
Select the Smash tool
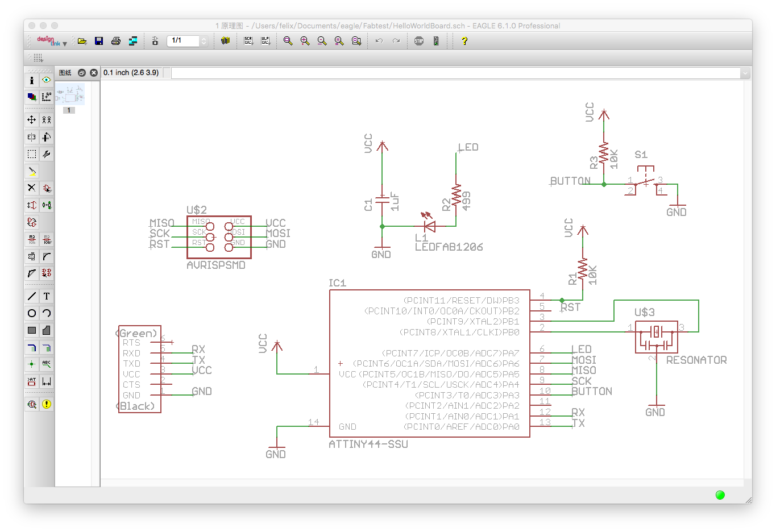pos(32,256)
